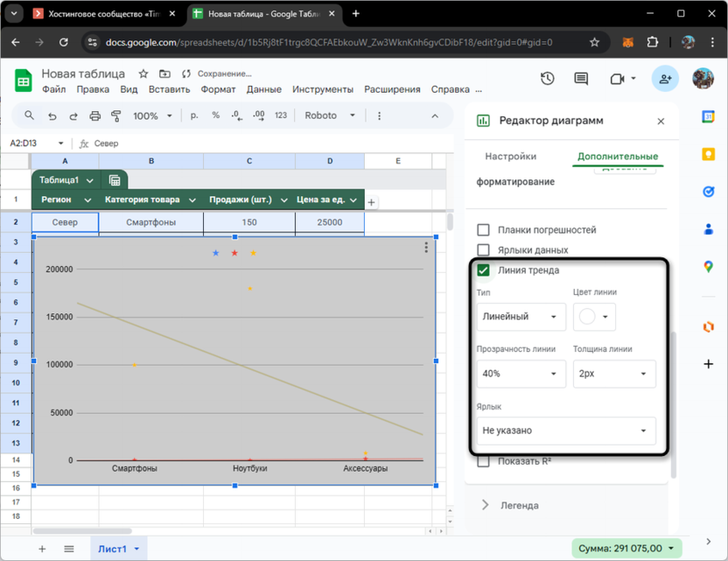Open Прозрачность линии 40% dropdown
The image size is (728, 561).
pos(521,374)
